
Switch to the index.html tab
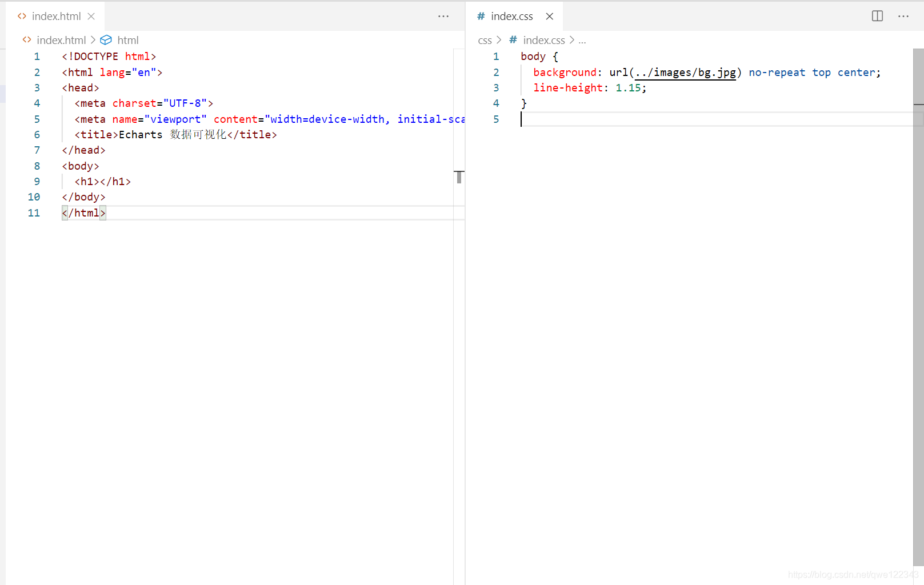[56, 17]
